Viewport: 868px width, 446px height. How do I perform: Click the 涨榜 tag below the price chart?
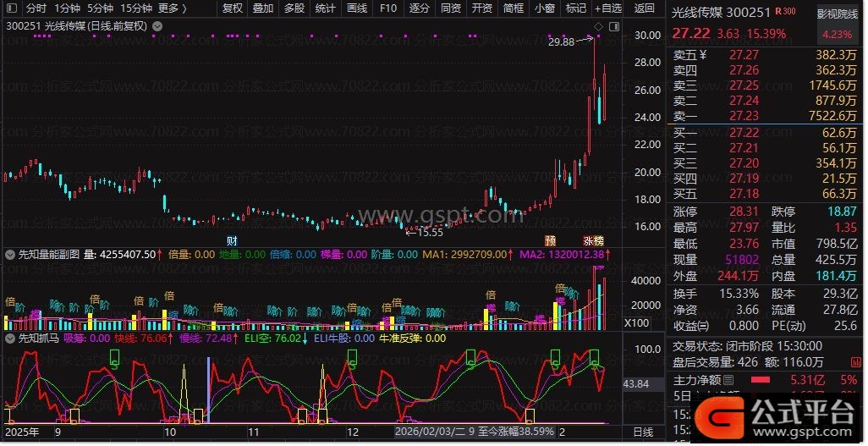tap(594, 241)
